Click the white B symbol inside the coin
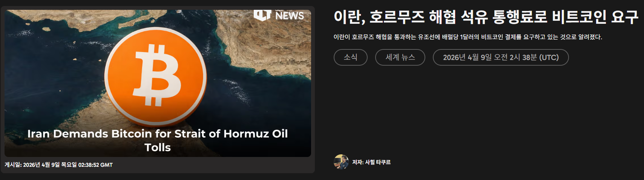Viewport: 644px width, 180px height. tap(157, 75)
